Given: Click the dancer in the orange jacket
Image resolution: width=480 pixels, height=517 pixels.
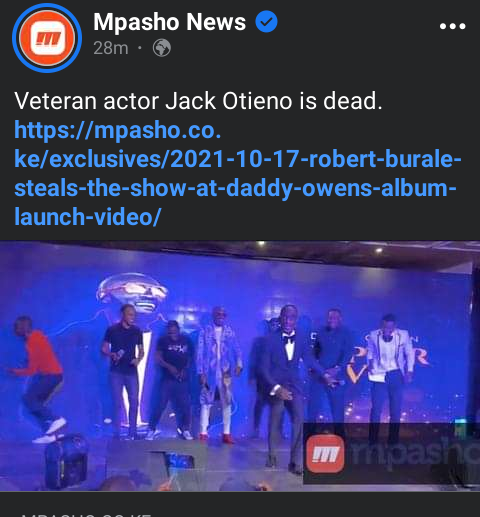Looking at the screenshot, I should [x=37, y=378].
